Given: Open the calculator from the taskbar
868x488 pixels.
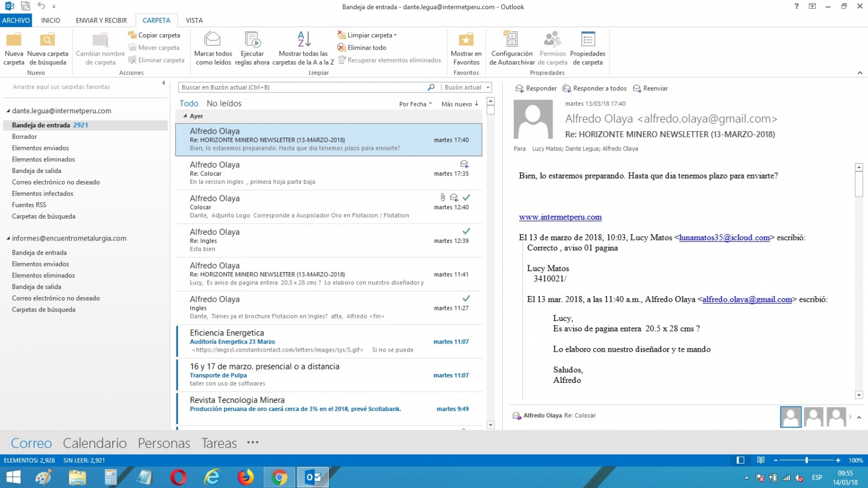Looking at the screenshot, I should click(x=111, y=477).
